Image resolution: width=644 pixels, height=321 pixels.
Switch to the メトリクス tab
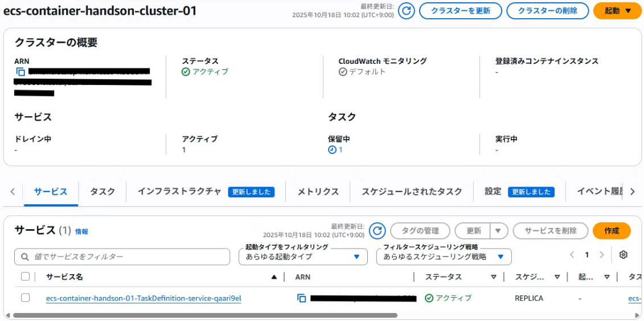coord(318,192)
